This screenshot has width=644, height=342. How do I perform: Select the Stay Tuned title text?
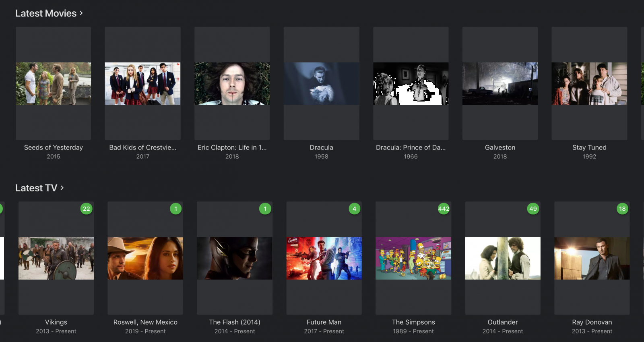point(589,147)
